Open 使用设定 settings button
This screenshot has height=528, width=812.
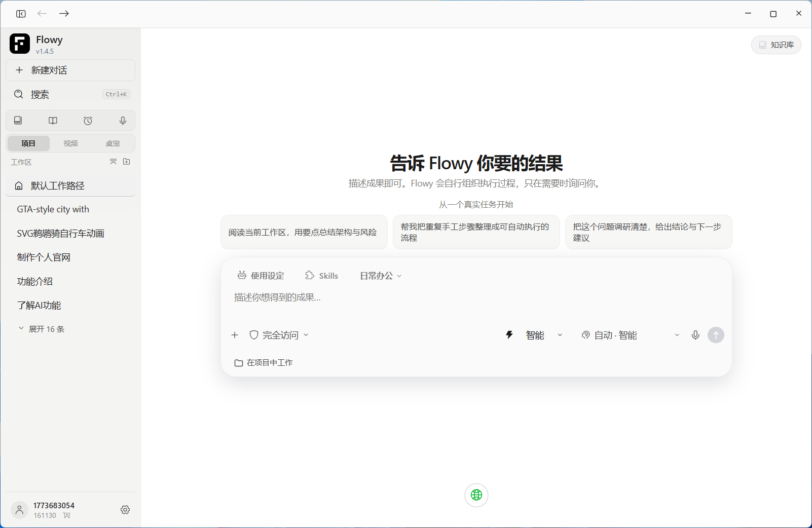261,276
